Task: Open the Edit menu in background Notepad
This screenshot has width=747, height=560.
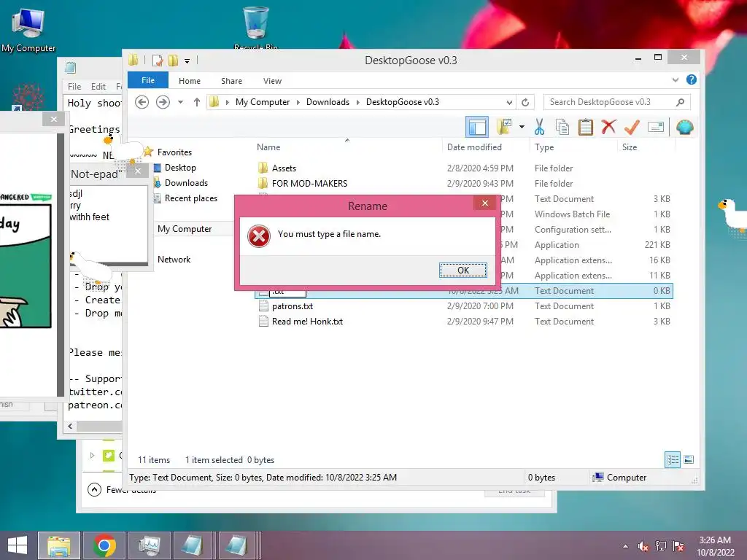Action: pos(98,86)
